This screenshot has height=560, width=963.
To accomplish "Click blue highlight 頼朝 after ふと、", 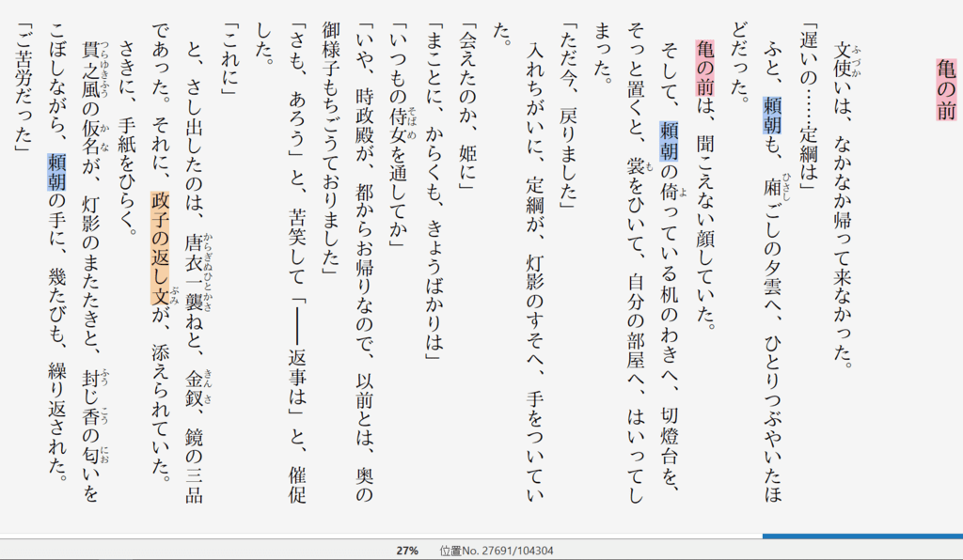I will point(772,116).
